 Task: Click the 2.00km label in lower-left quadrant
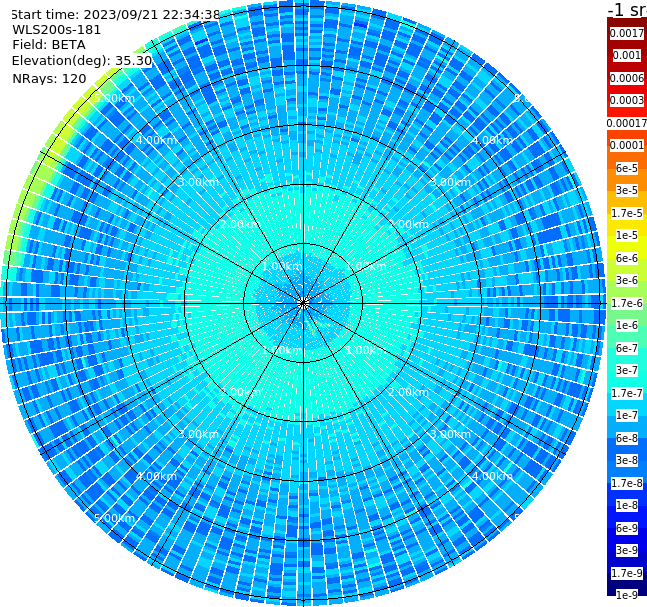tap(241, 392)
